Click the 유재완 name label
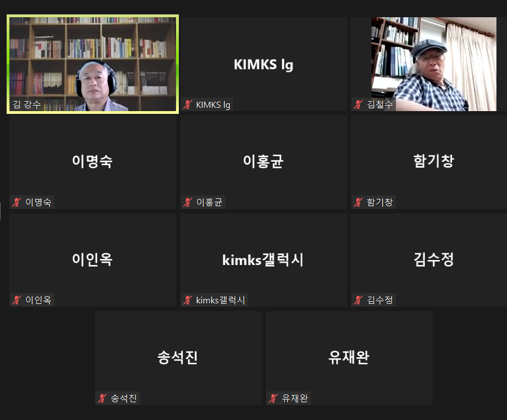 point(294,398)
